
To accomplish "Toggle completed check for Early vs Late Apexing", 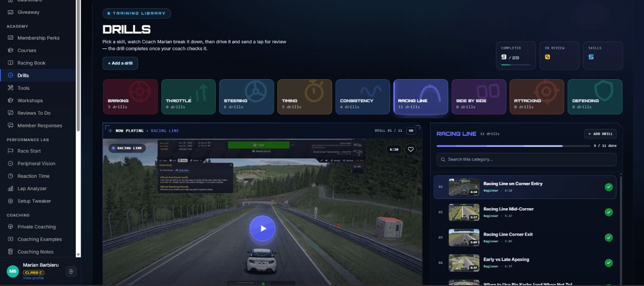I will click(609, 263).
